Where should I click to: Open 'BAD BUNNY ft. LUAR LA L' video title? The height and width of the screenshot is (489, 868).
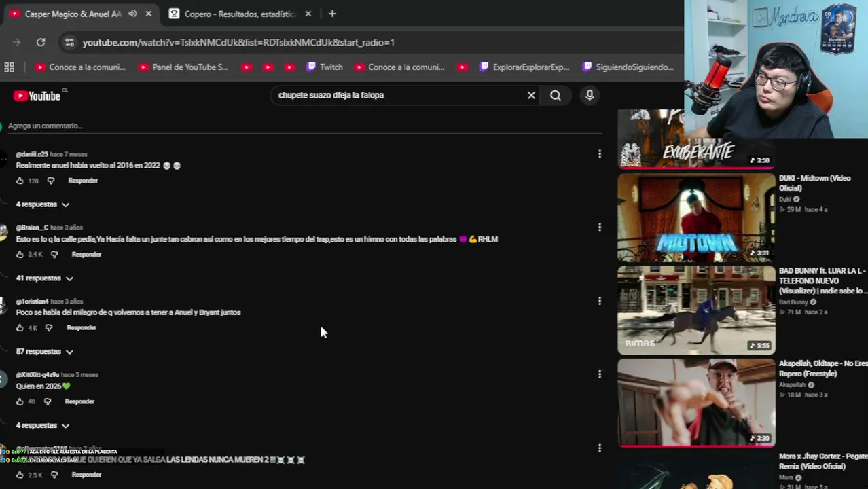tap(823, 280)
